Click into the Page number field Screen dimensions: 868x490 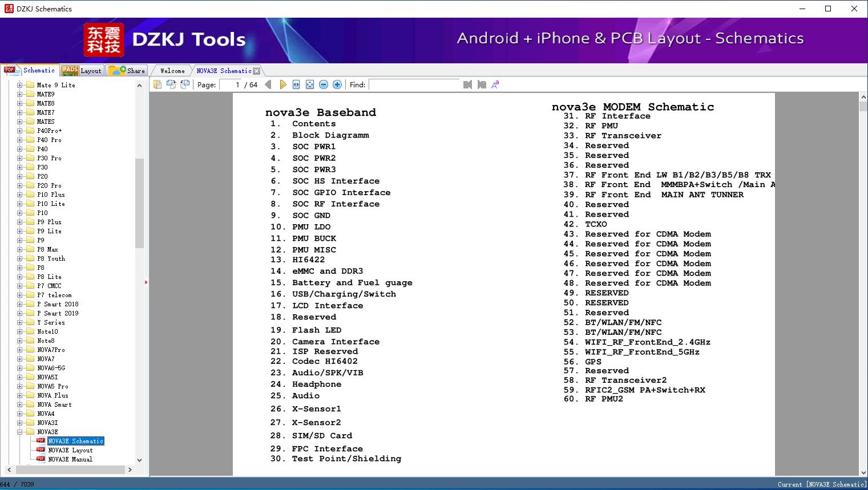231,84
